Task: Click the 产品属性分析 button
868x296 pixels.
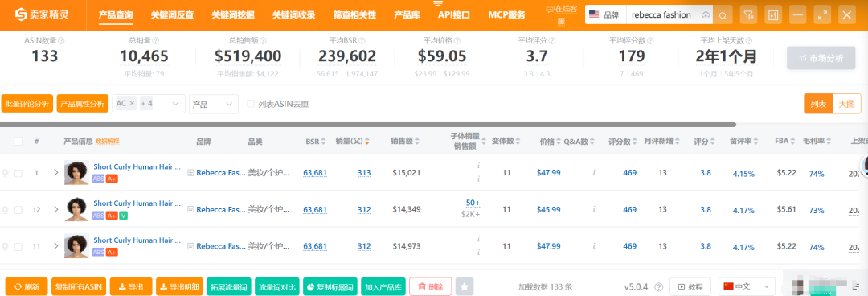Action: [83, 104]
